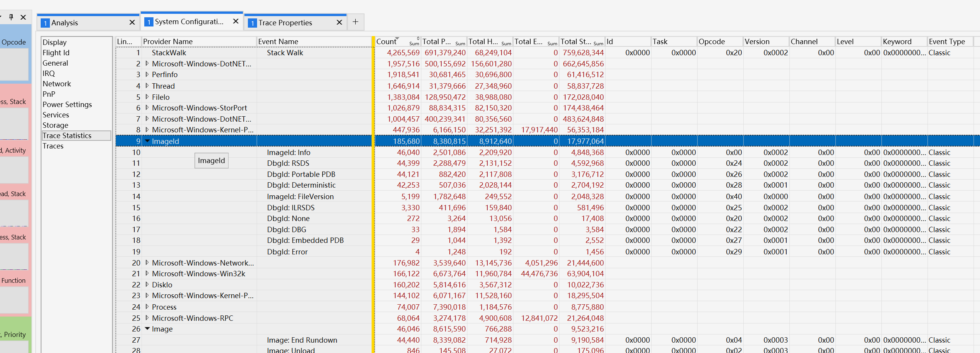Pin the left graph panel with the pushpin icon

11,17
